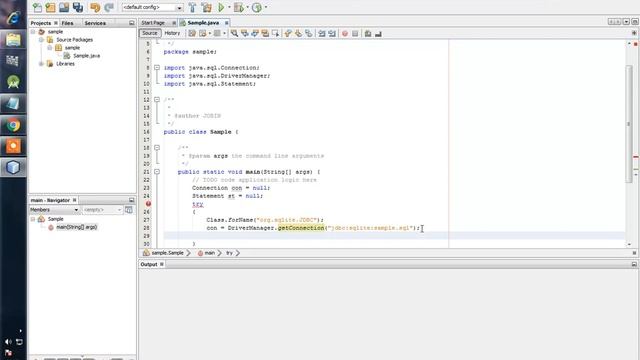Click the Last Edit icon in editor toolbar
The height and width of the screenshot is (360, 640).
click(x=192, y=33)
